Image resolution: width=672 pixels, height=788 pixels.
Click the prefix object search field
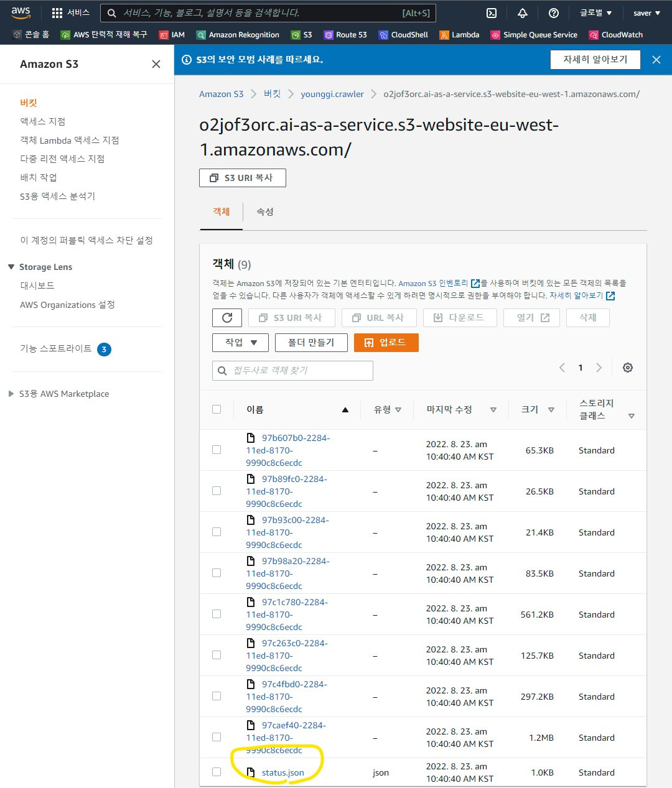coord(292,370)
